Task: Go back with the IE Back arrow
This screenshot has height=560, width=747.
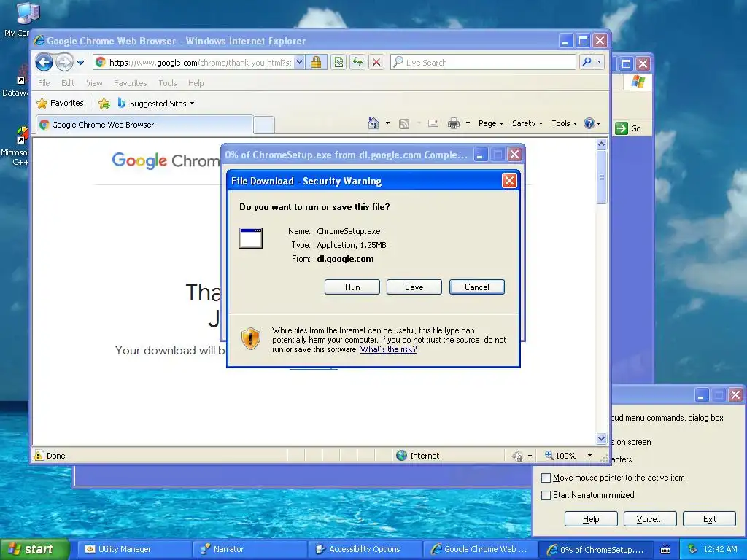Action: click(44, 63)
